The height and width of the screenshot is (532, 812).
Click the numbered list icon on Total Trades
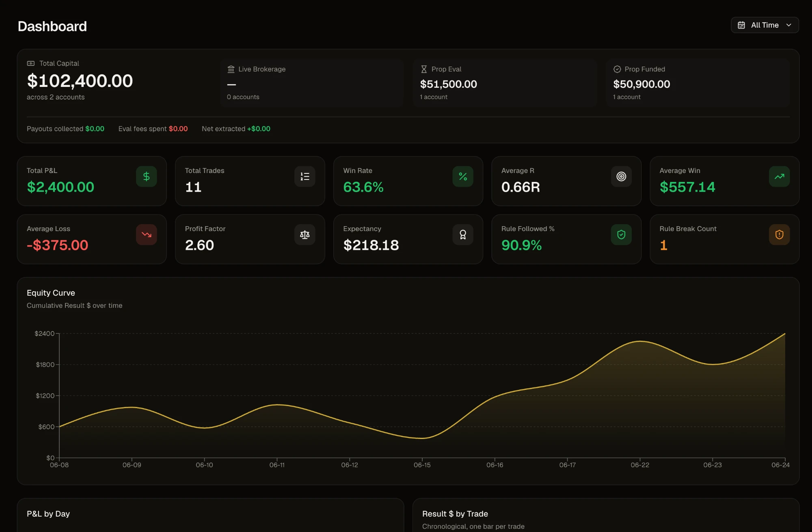coord(305,177)
